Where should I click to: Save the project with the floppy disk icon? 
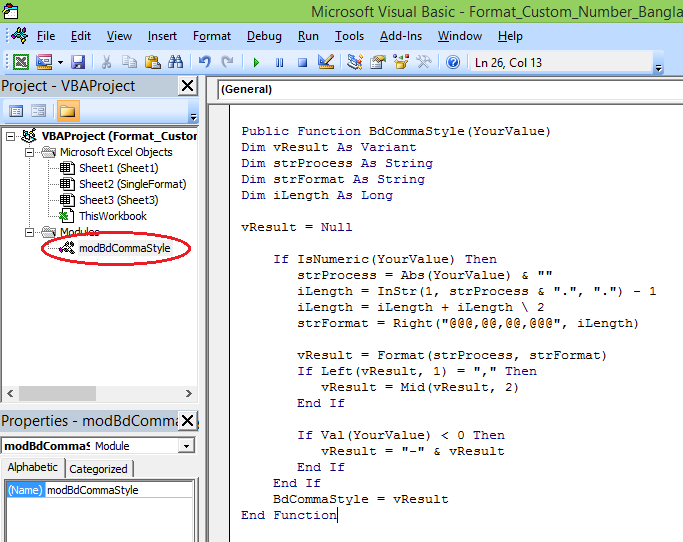(77, 62)
